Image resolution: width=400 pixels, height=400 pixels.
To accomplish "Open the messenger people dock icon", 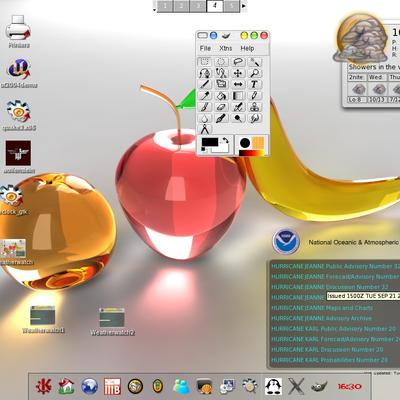I will coord(181,387).
